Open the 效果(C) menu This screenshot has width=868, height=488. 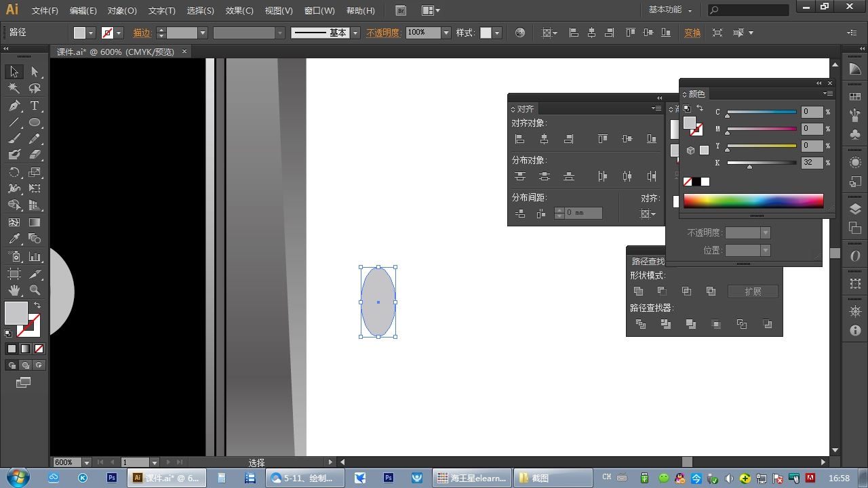(239, 11)
